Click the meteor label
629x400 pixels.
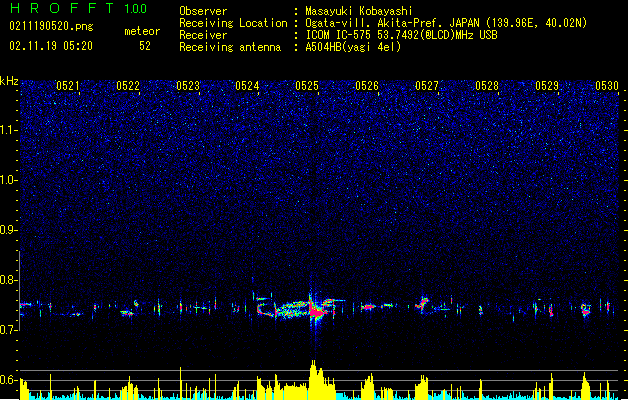click(142, 31)
